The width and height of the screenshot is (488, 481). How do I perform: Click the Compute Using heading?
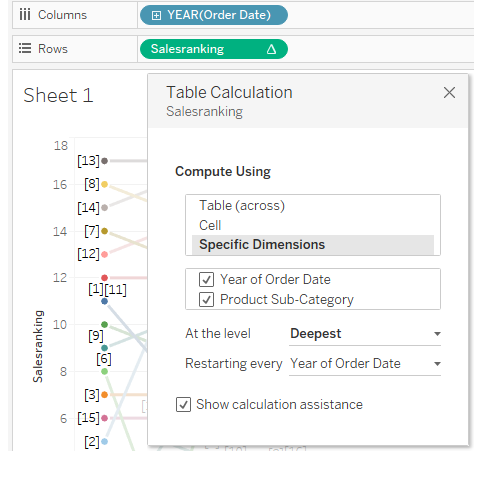pyautogui.click(x=223, y=172)
